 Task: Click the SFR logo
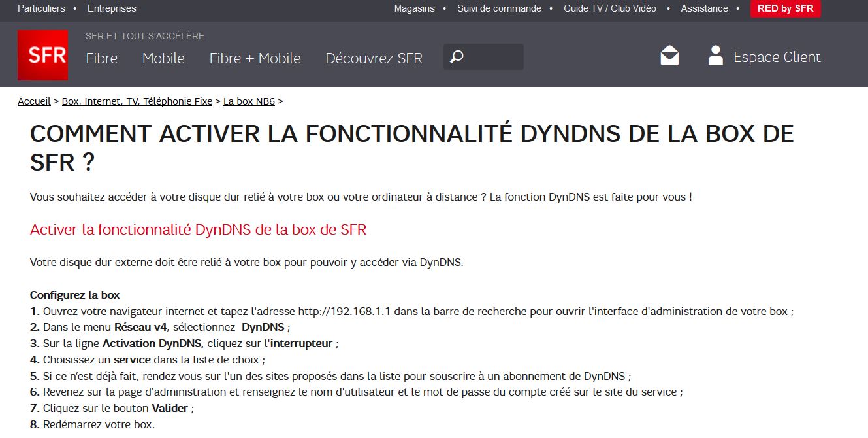[42, 55]
